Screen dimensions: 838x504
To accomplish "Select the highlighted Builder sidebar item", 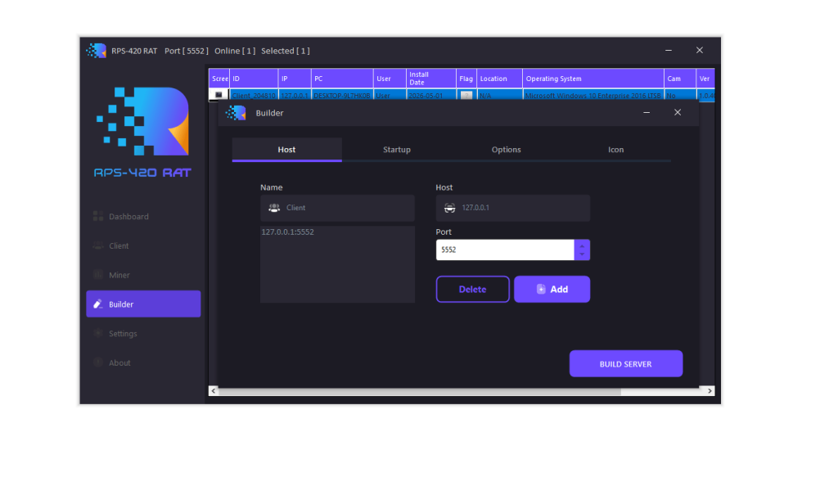I will click(143, 304).
